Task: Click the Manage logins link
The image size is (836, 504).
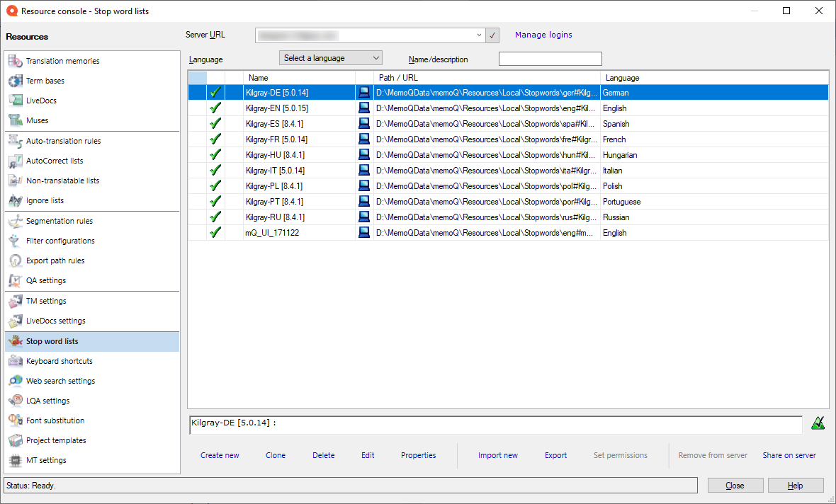Action: (x=543, y=35)
